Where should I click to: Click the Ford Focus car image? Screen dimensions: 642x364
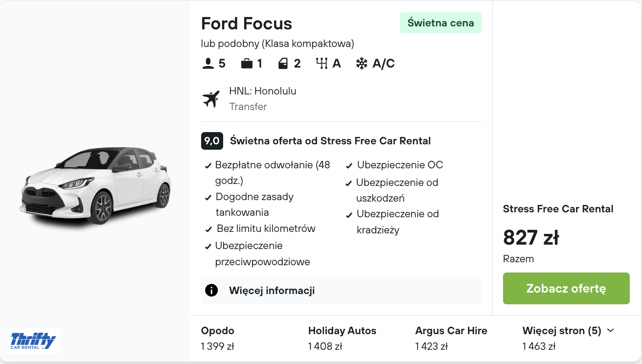click(95, 188)
